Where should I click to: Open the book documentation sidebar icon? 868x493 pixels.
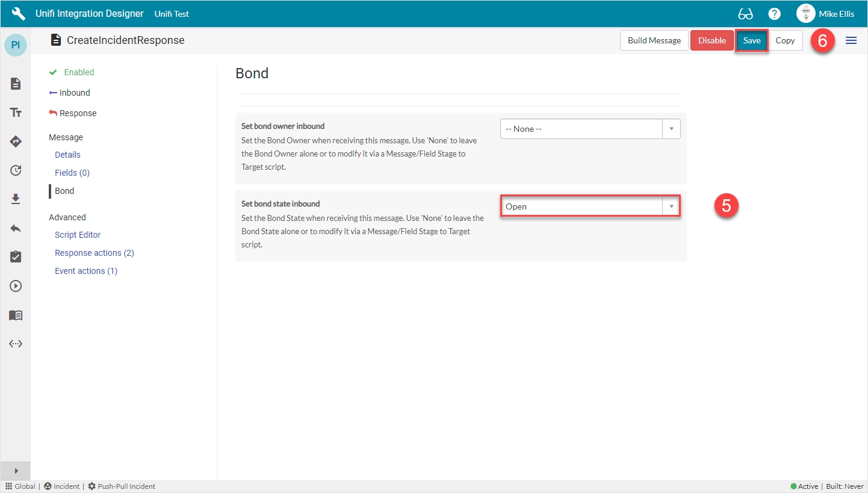click(16, 315)
